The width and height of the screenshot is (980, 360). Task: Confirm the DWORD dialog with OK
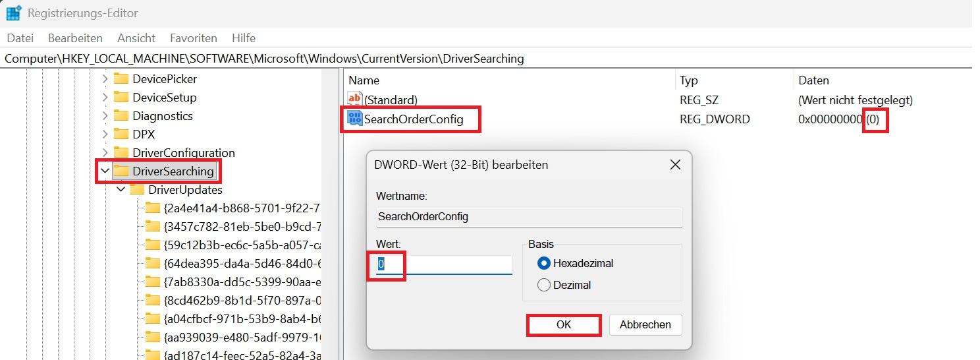(564, 324)
